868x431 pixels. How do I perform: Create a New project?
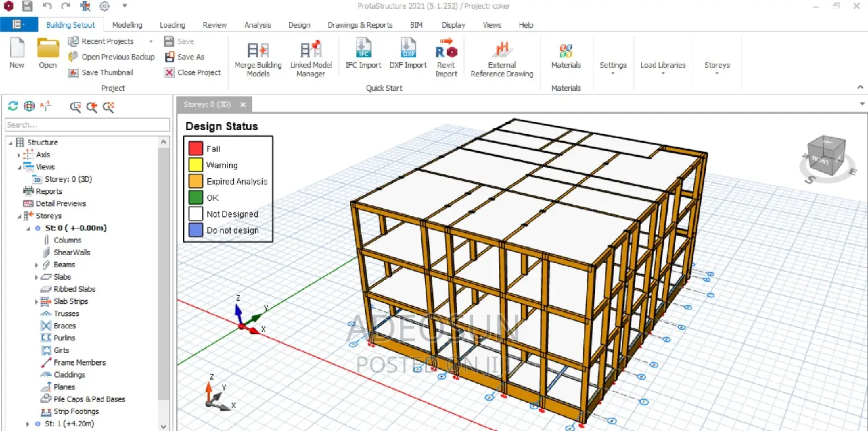coord(17,54)
